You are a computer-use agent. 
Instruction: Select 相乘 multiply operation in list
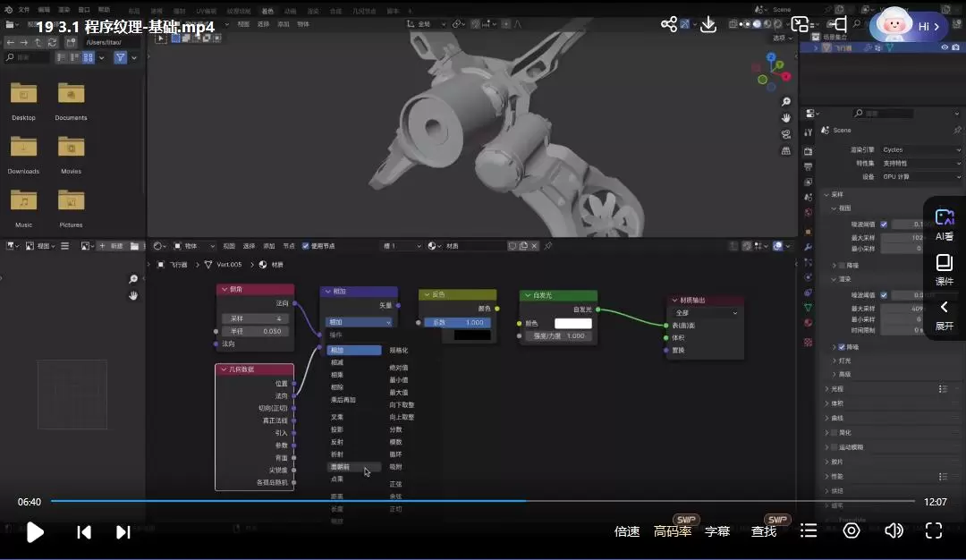pyautogui.click(x=337, y=375)
